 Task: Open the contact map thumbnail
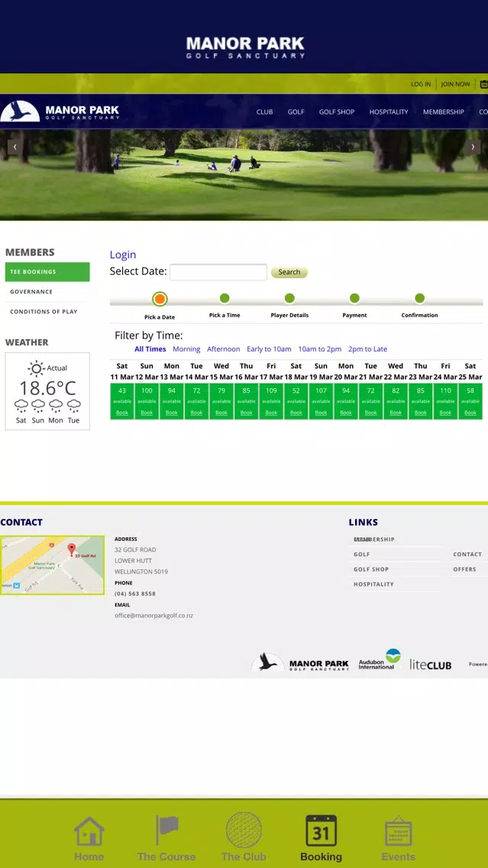pyautogui.click(x=52, y=565)
